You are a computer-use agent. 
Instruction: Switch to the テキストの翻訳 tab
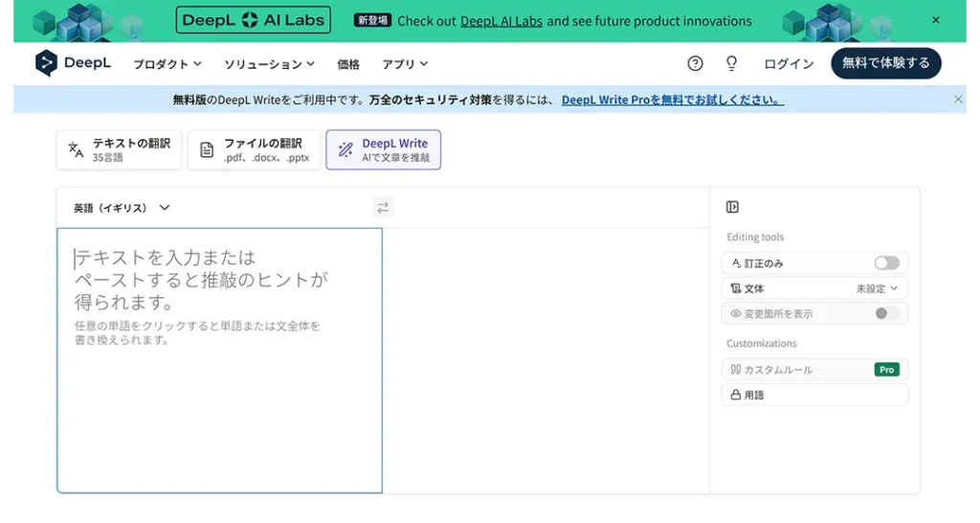(119, 149)
